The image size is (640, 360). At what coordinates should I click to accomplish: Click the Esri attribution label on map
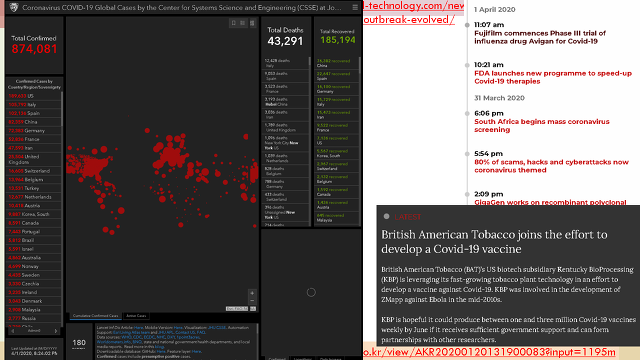[x=237, y=309]
